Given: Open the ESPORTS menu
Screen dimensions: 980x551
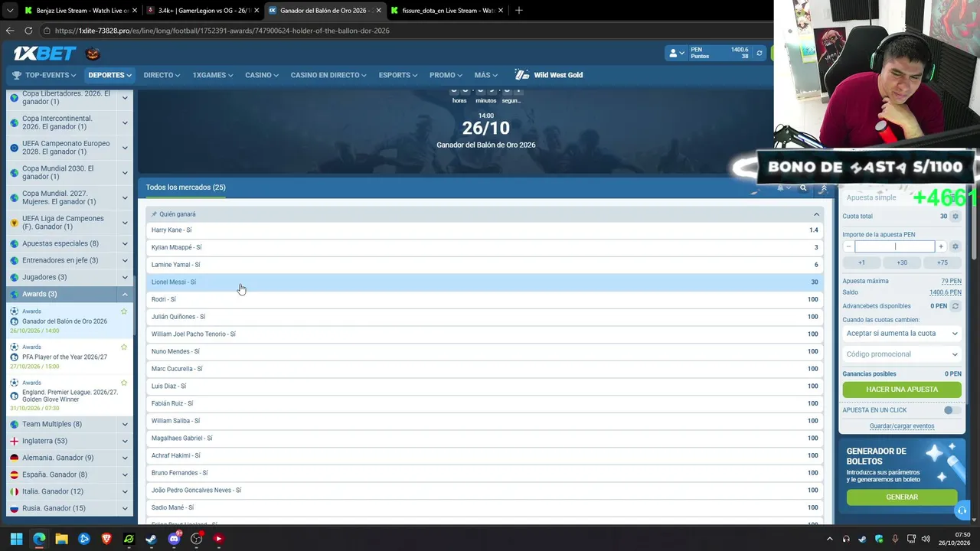Looking at the screenshot, I should pyautogui.click(x=399, y=75).
